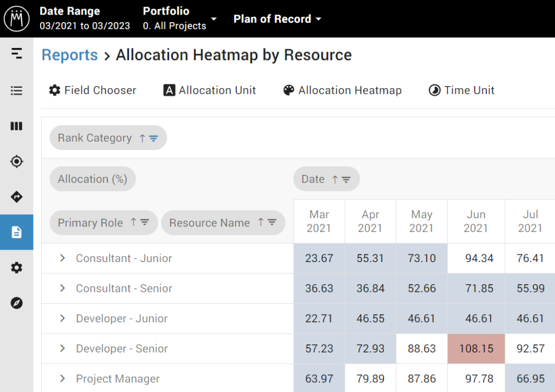
Task: Open the Time Unit menu
Action: coord(462,90)
